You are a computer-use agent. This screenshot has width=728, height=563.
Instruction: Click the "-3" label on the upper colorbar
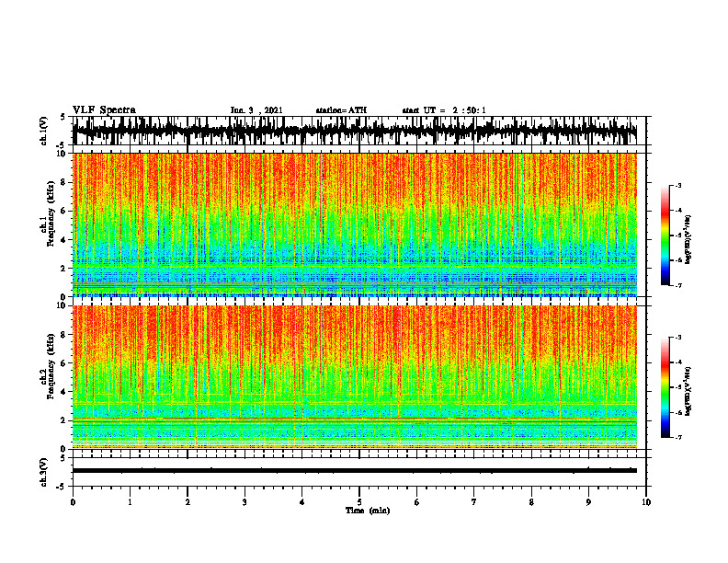(677, 186)
